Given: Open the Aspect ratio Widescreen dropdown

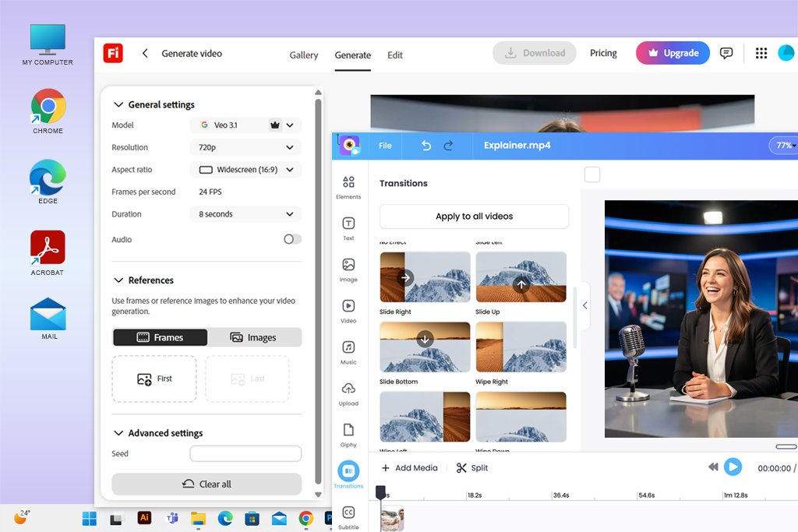Looking at the screenshot, I should tap(245, 170).
